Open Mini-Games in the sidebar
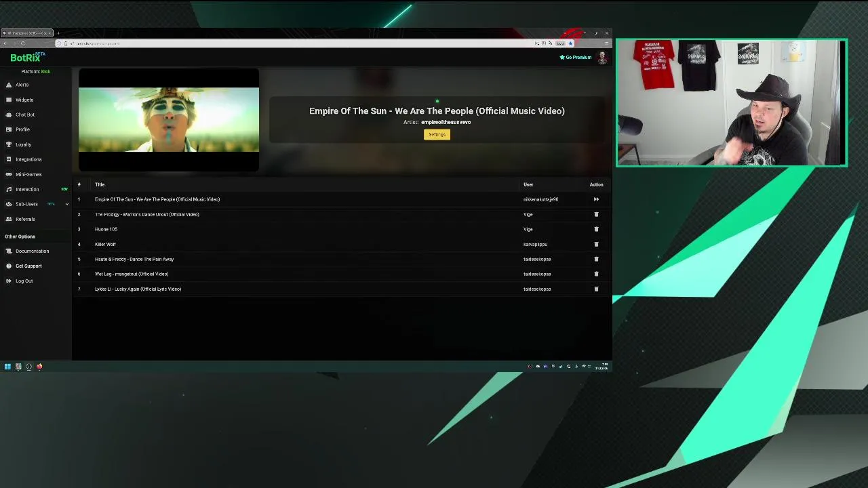This screenshot has width=868, height=488. [28, 174]
